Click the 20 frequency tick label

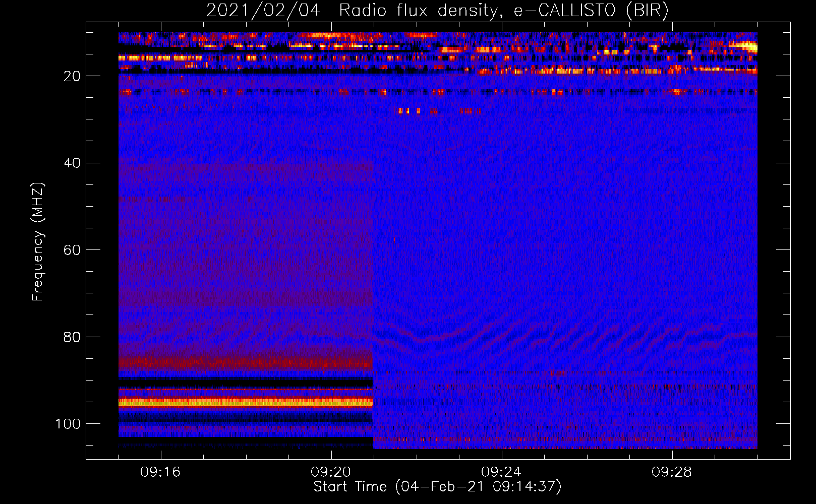(72, 76)
